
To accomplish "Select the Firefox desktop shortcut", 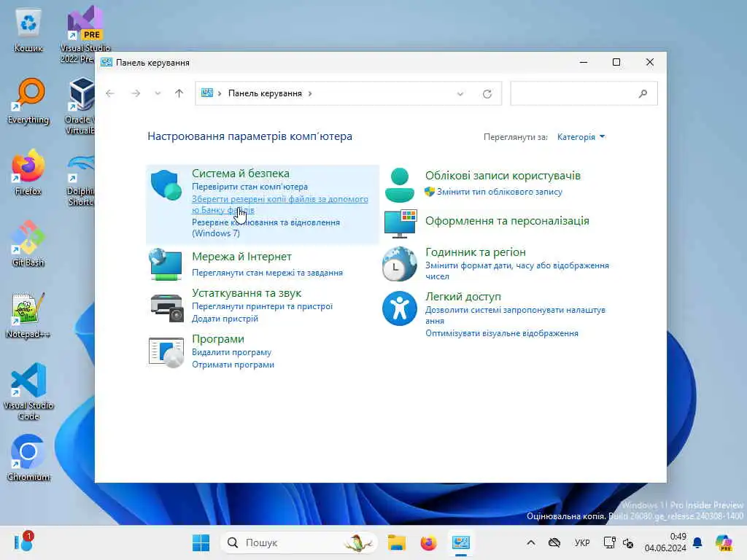I will 28,173.
